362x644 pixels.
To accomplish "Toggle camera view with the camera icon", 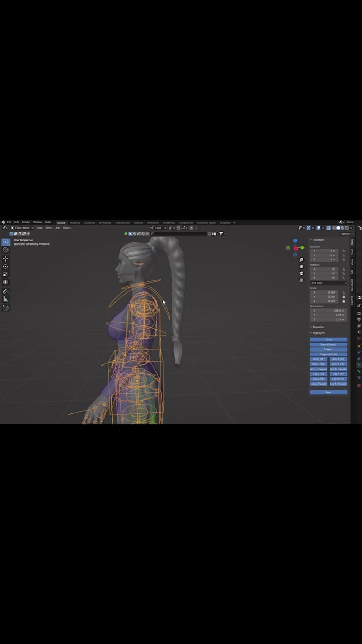I will (301, 273).
